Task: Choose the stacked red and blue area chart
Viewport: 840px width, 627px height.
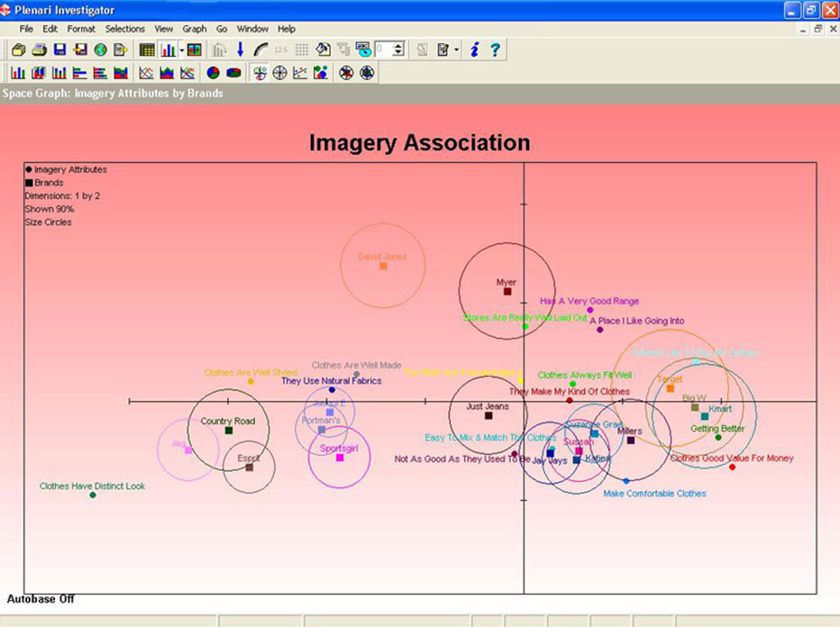Action: pos(121,73)
